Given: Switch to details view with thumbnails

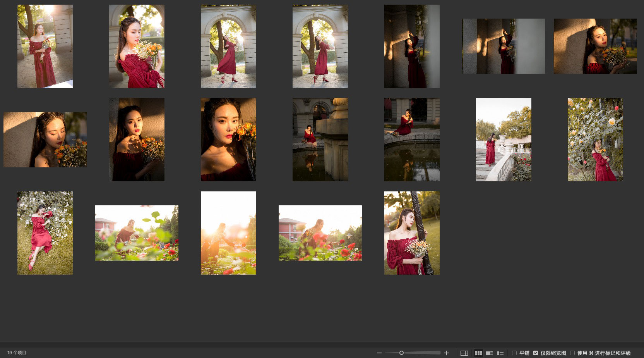Looking at the screenshot, I should pyautogui.click(x=489, y=353).
